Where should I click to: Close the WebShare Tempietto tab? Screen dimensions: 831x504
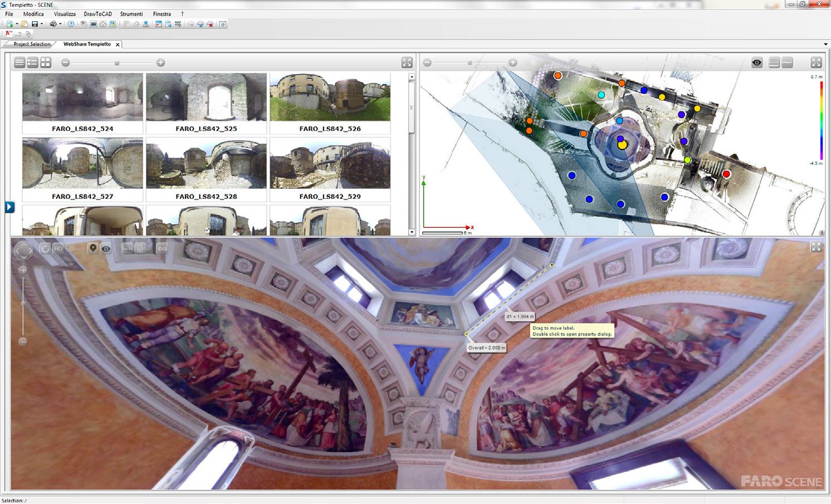click(x=118, y=45)
